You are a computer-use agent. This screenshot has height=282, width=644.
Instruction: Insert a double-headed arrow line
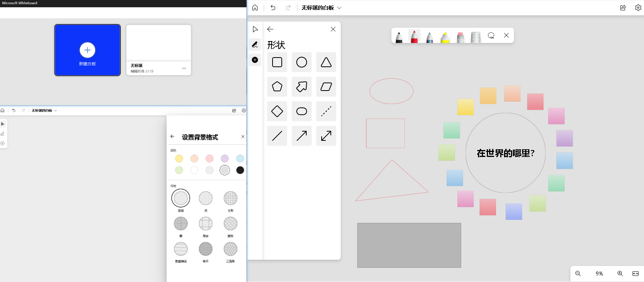click(326, 136)
